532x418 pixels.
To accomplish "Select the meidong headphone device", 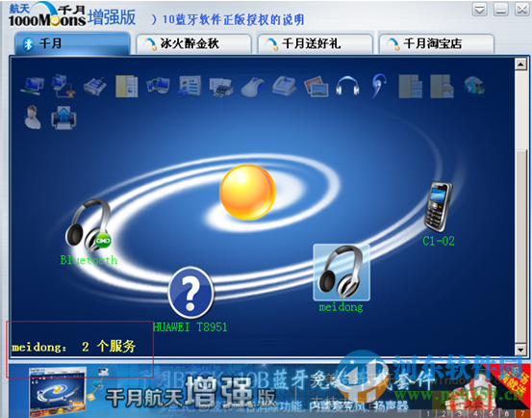I will (x=342, y=273).
